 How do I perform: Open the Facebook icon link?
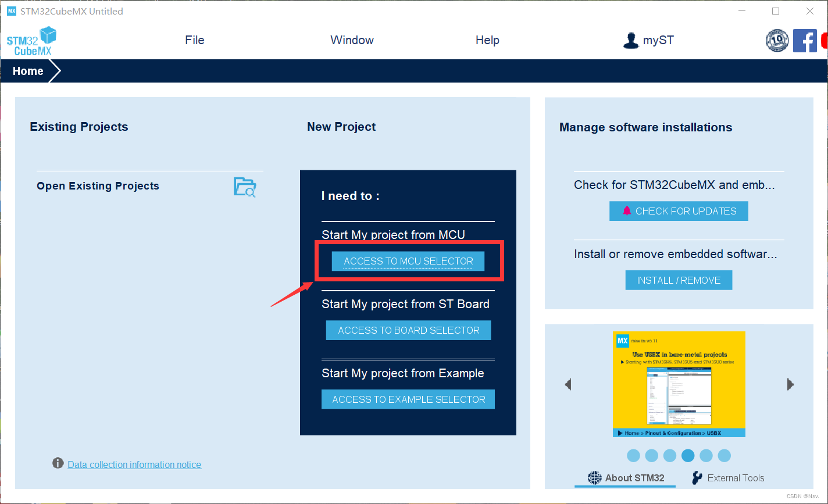click(805, 41)
